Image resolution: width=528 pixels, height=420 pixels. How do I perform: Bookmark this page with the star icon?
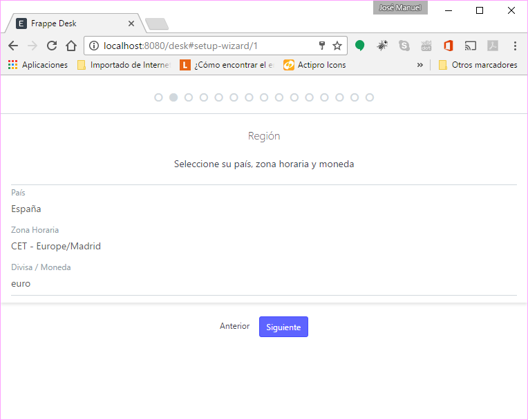[337, 46]
